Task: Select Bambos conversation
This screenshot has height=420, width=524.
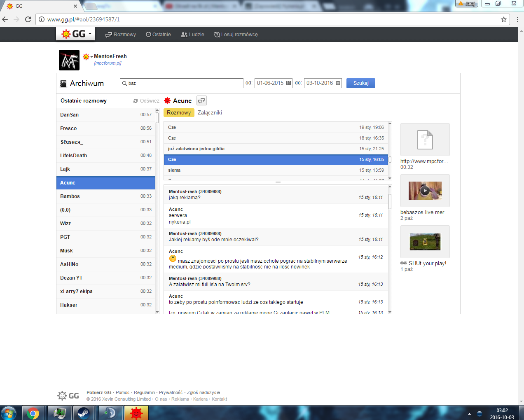Action: (106, 196)
